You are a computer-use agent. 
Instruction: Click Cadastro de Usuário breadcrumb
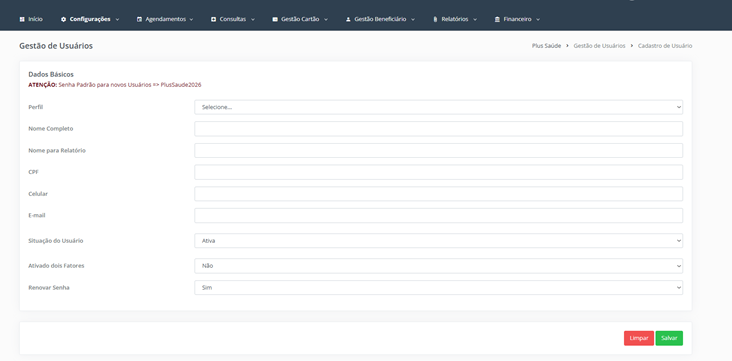665,46
